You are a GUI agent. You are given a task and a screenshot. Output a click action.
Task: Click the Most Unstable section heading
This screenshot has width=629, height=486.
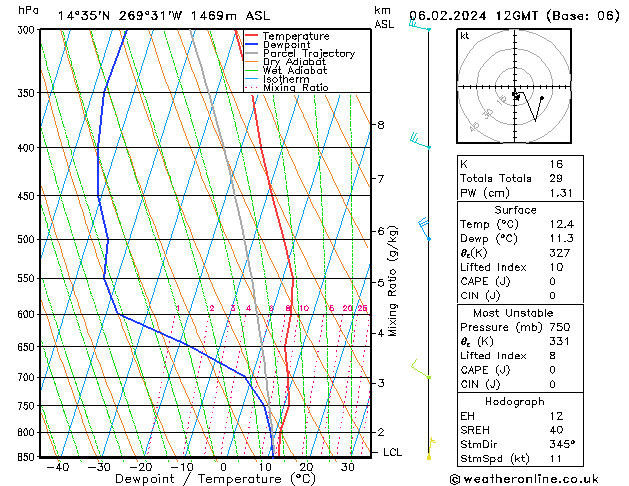pos(513,313)
